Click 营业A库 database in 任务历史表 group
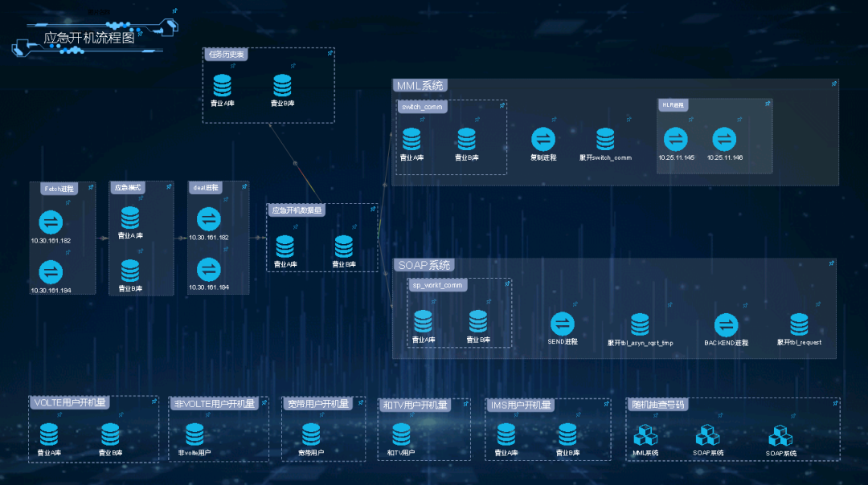Screen dimensions: 868x485 click(223, 86)
